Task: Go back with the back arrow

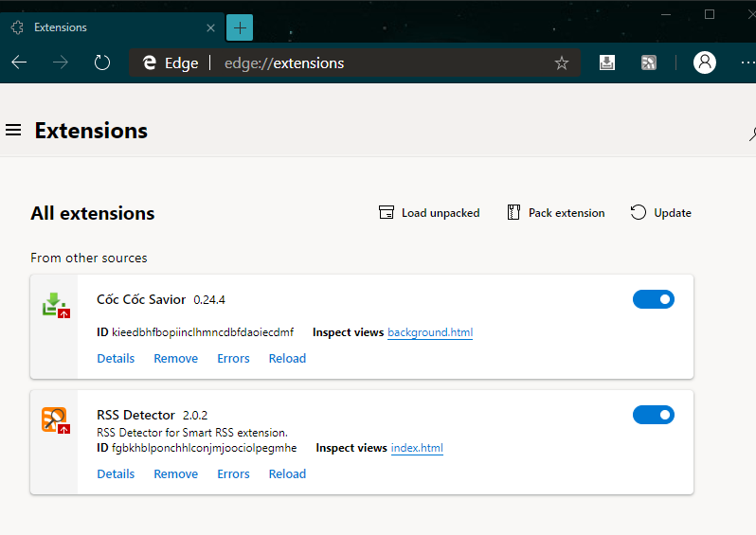Action: point(19,63)
